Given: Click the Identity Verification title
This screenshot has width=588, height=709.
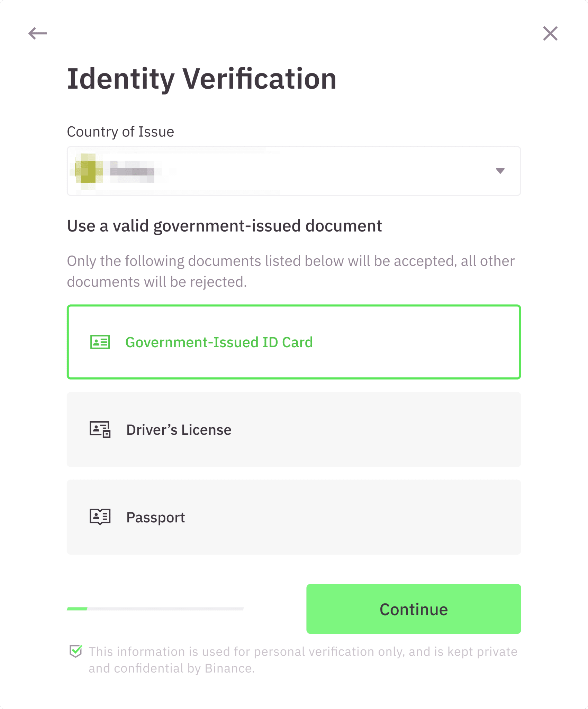Looking at the screenshot, I should (x=202, y=79).
